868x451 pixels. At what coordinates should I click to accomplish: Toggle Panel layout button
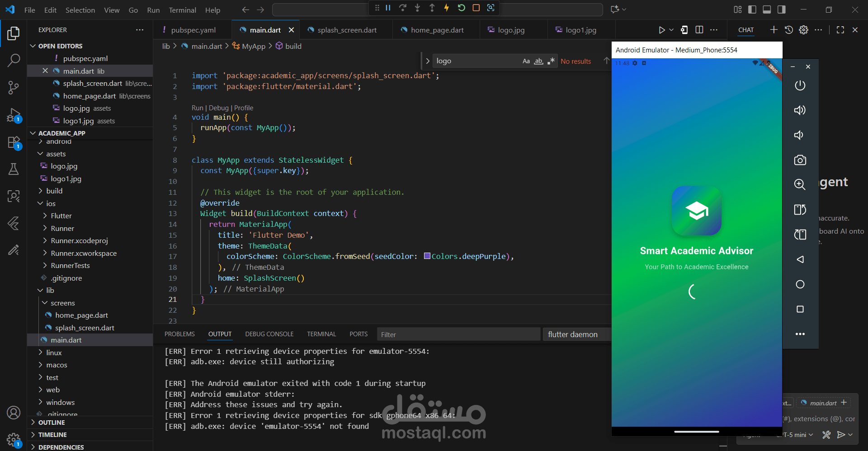[x=767, y=9]
